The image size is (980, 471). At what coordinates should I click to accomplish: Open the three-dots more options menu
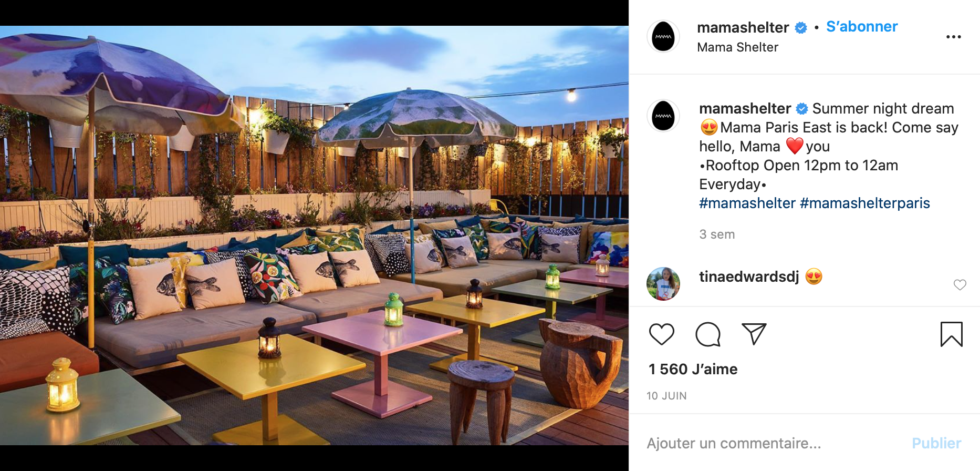(953, 37)
